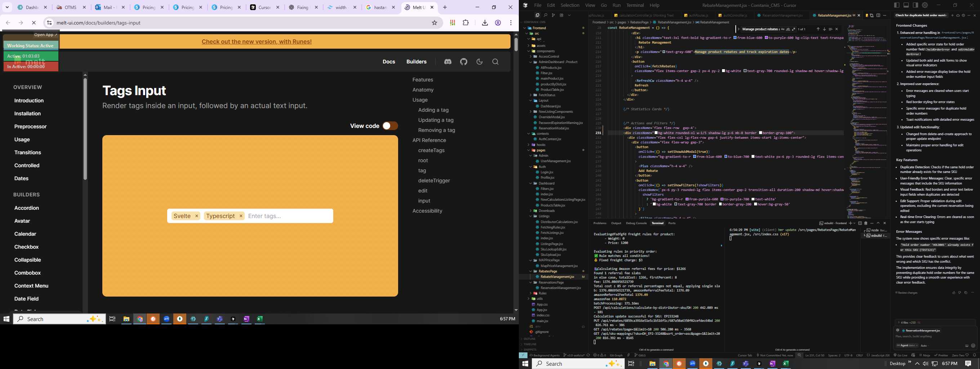Screen dimensions: 980x369
Task: Toggle Find in Selection in find widget
Action: coord(830,29)
